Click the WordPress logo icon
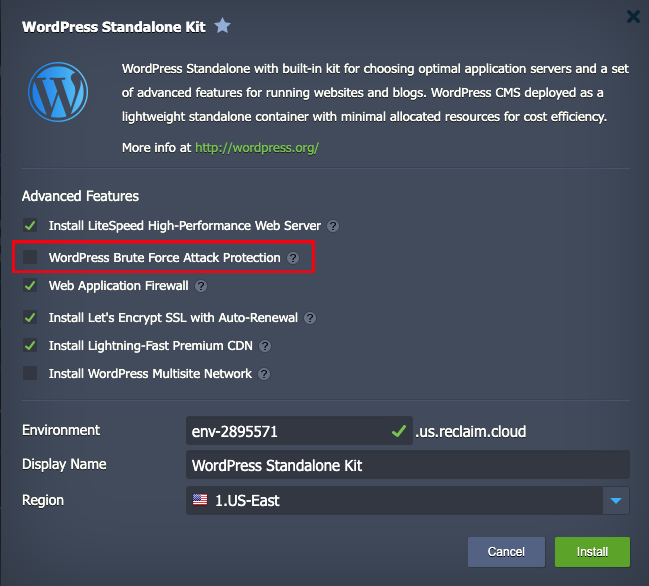This screenshot has width=649, height=586. click(58, 92)
